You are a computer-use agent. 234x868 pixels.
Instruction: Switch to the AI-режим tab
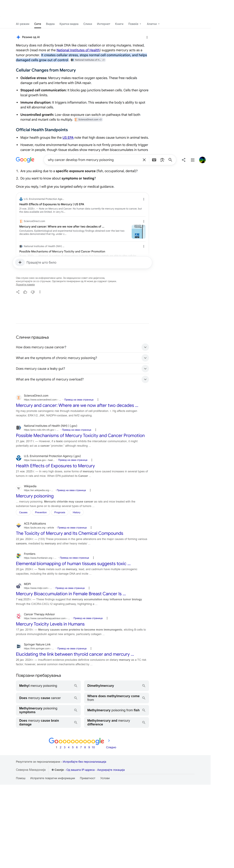(x=23, y=24)
